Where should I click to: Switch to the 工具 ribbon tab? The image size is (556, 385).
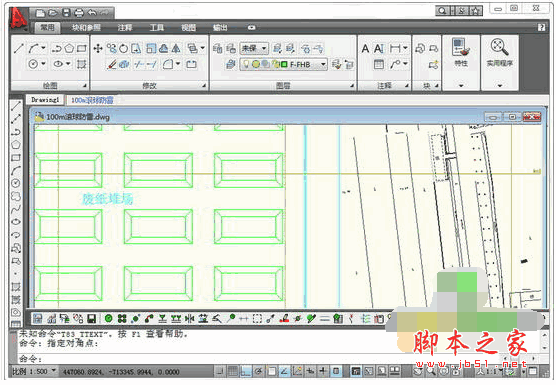tap(156, 27)
